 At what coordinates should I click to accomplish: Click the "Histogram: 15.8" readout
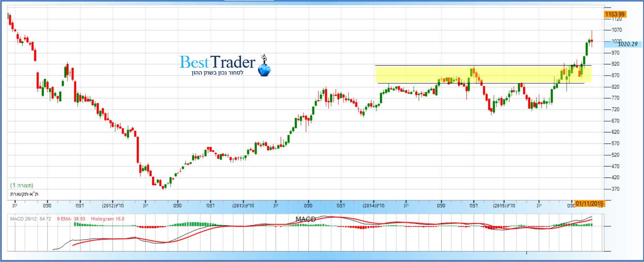[x=107, y=219]
